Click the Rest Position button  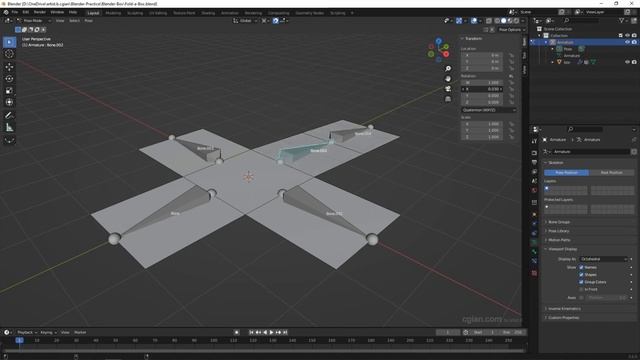tap(611, 173)
